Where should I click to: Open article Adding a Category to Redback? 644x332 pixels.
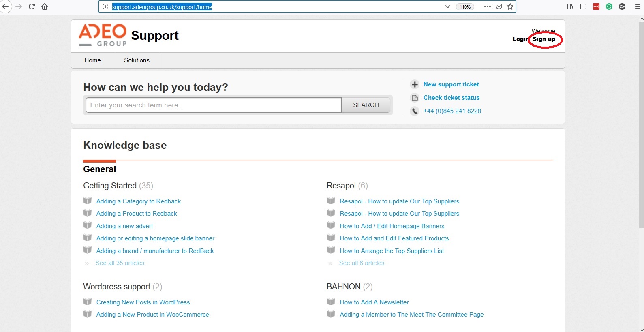click(139, 201)
